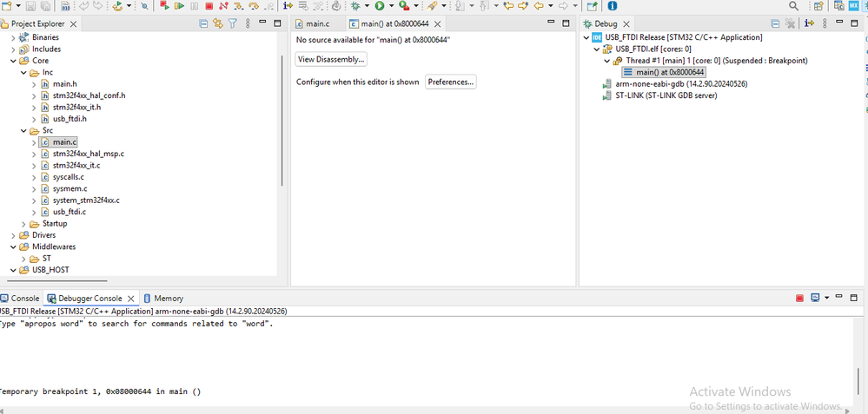868x414 pixels.
Task: Click the Step Over icon
Action: click(254, 5)
